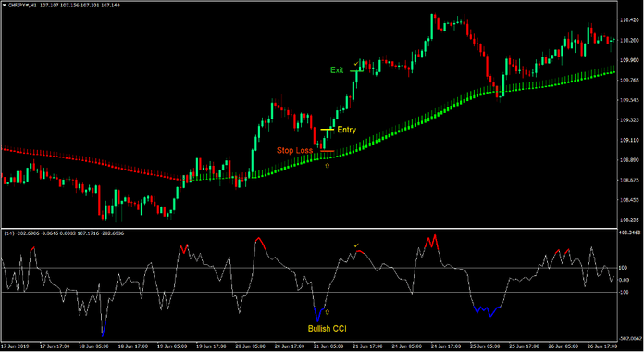Click the '26 Jun 05:00' time axis label
644x352 pixels.
click(563, 346)
